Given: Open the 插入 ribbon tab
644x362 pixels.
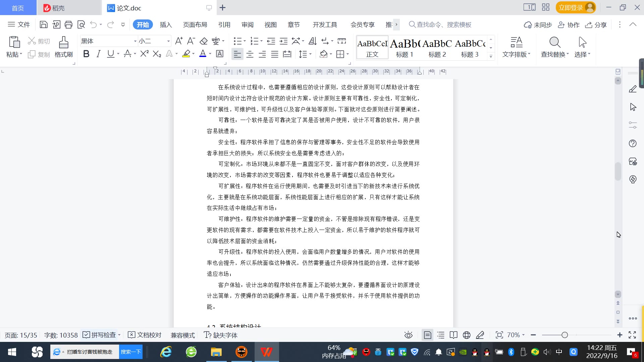Looking at the screenshot, I should click(166, 25).
